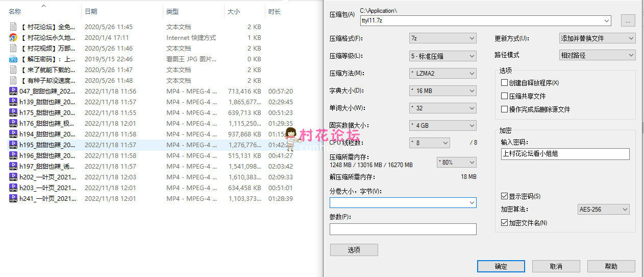Image resolution: width=644 pixels, height=277 pixels.
Task: Click the JPG image file icon
Action: 13,59
